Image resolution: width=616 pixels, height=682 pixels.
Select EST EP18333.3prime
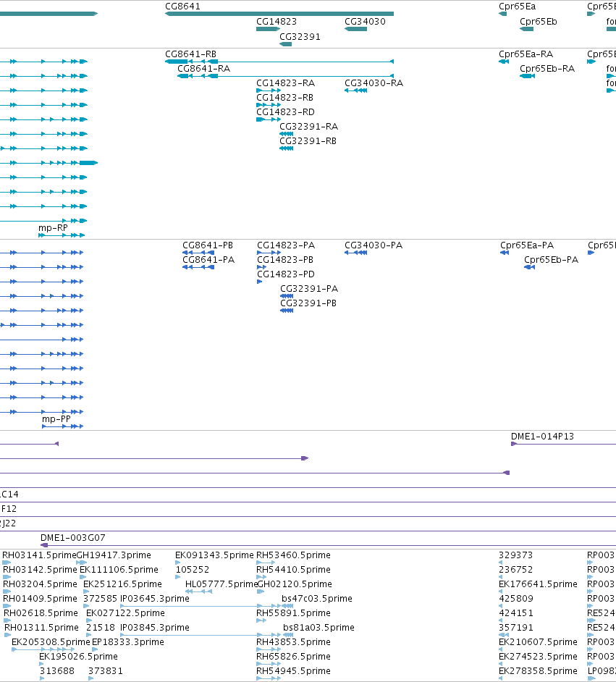pos(128,641)
